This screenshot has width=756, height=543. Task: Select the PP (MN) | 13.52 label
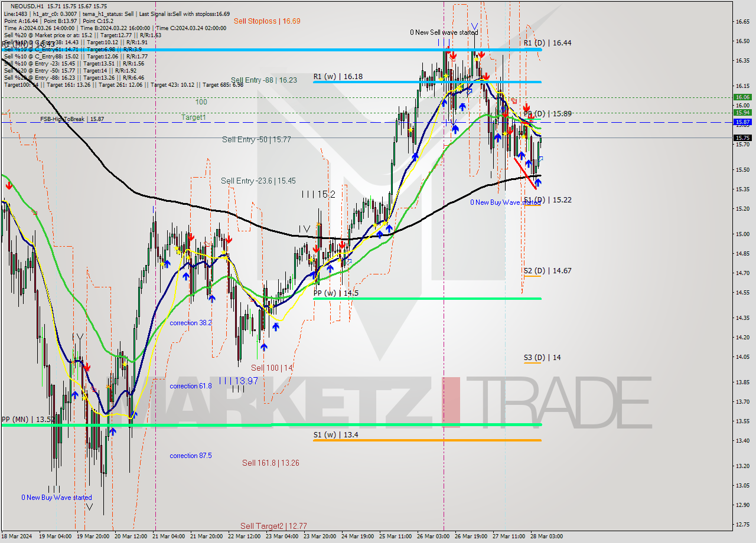coord(28,420)
